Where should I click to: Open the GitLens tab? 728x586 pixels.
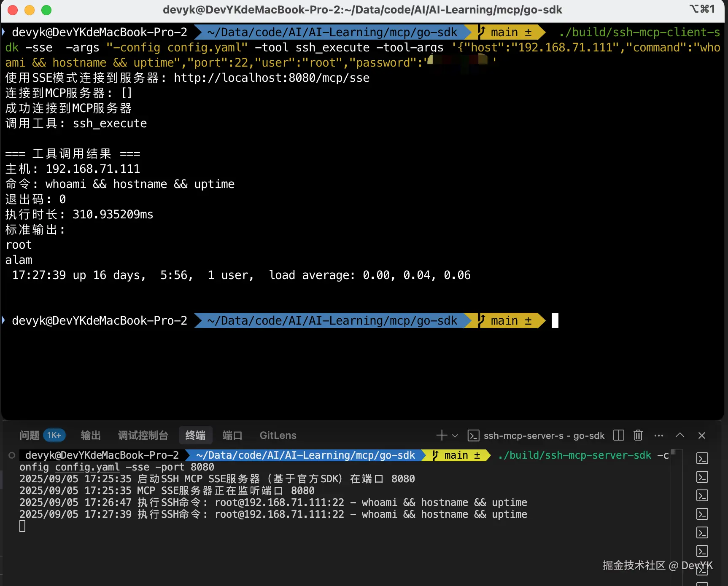[x=278, y=435]
